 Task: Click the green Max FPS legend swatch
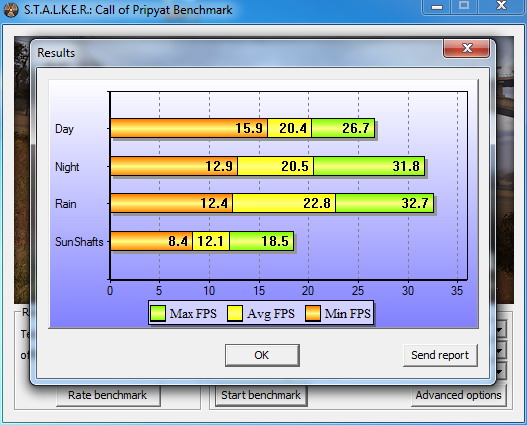(x=157, y=313)
